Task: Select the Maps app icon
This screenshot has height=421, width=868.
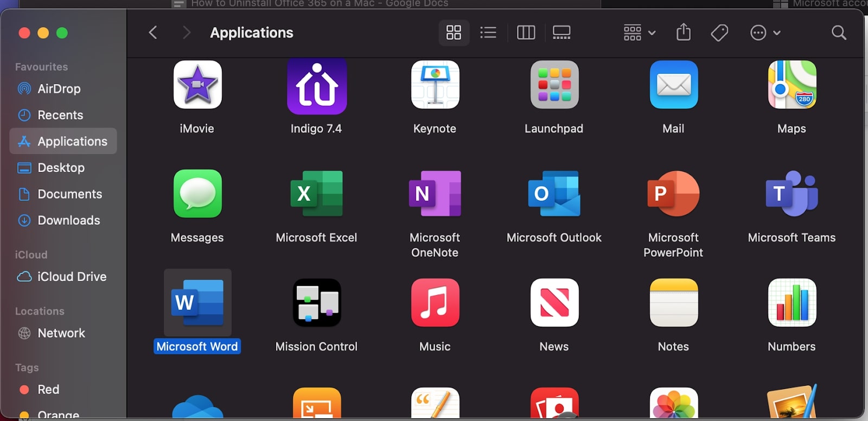Action: tap(792, 85)
